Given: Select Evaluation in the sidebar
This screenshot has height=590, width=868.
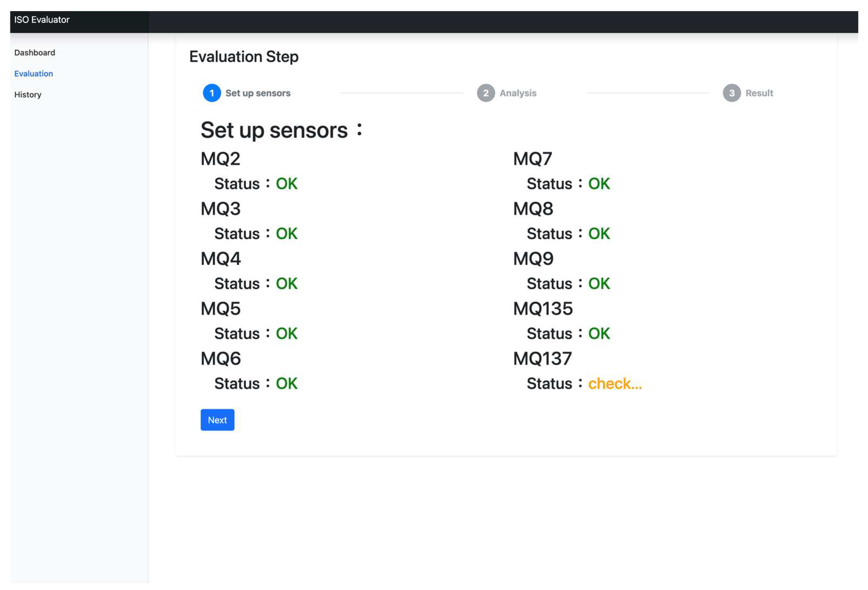Looking at the screenshot, I should pyautogui.click(x=34, y=74).
